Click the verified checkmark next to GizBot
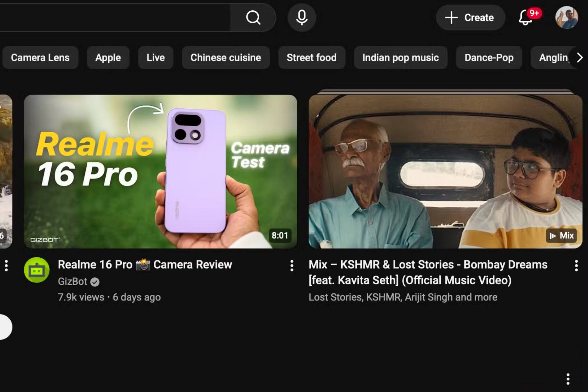Screen dimensions: 588x392 (x=95, y=282)
